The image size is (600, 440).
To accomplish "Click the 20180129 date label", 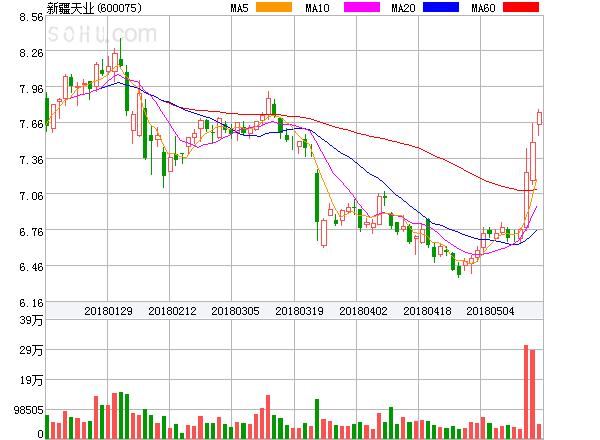I will click(108, 311).
